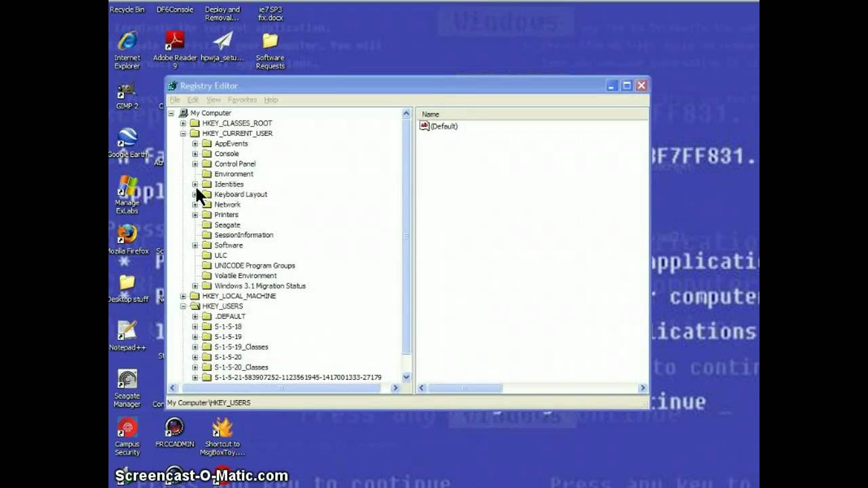The height and width of the screenshot is (488, 868).
Task: Open the File menu
Action: click(175, 100)
